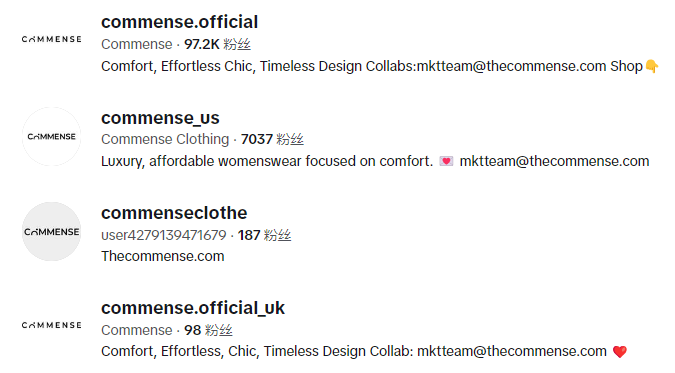
Task: Open the commense.official profile avatar
Action: [52, 39]
